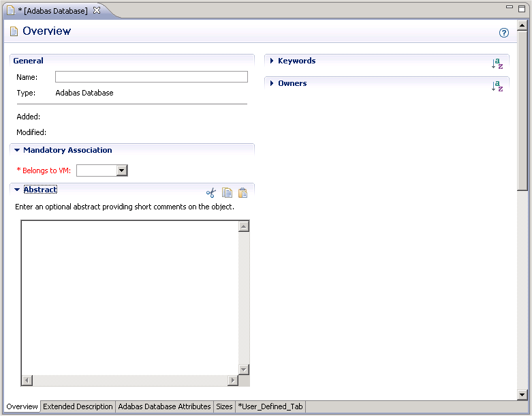Click inside the Abstract text area

tap(129, 297)
